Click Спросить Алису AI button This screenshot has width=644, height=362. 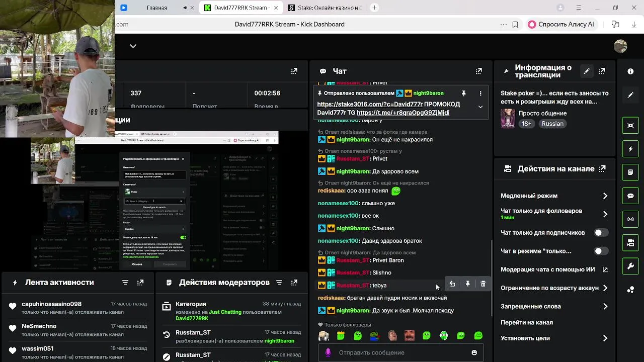click(561, 24)
